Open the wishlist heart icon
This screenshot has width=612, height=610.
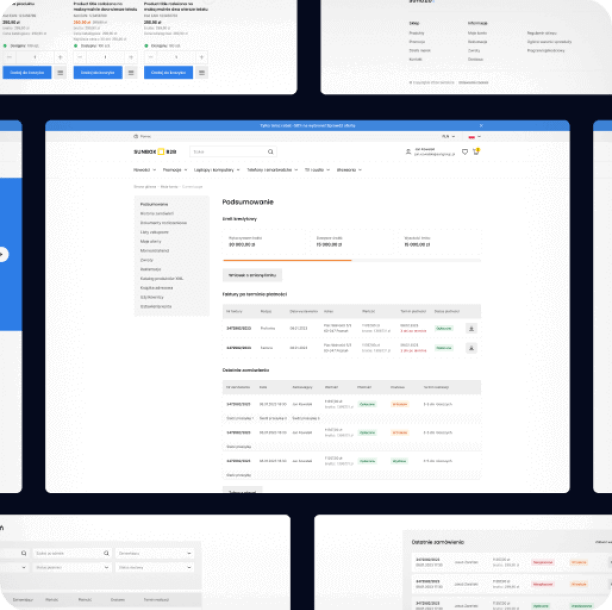464,152
